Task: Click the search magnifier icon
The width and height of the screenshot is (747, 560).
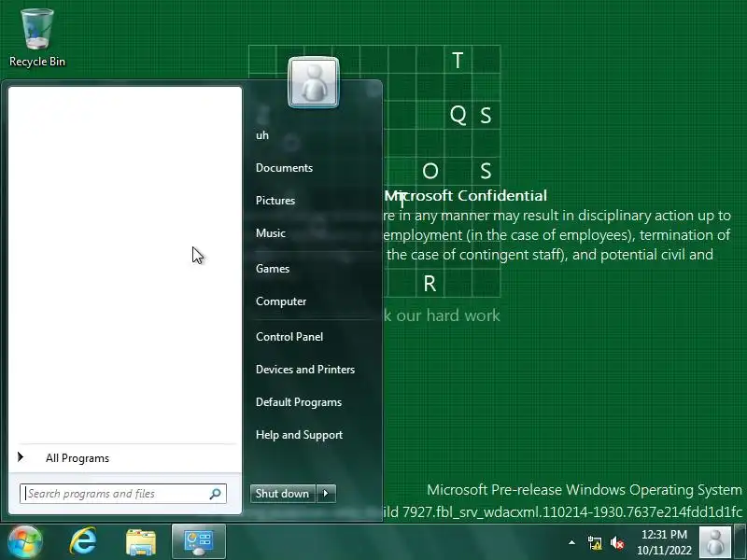Action: pos(216,494)
